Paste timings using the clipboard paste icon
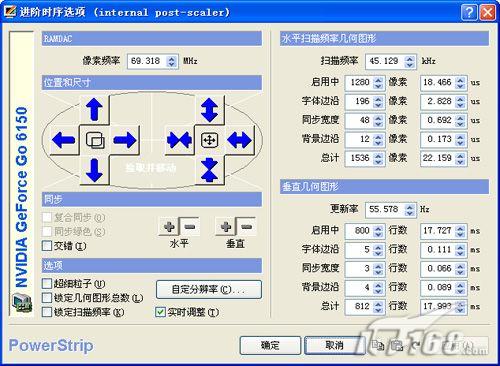The image size is (500, 366). tap(397, 345)
